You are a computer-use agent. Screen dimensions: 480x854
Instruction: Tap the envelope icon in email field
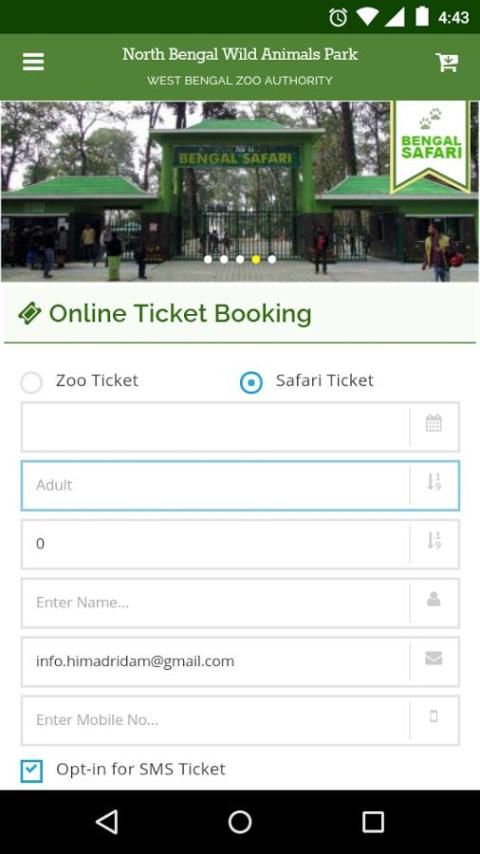434,658
